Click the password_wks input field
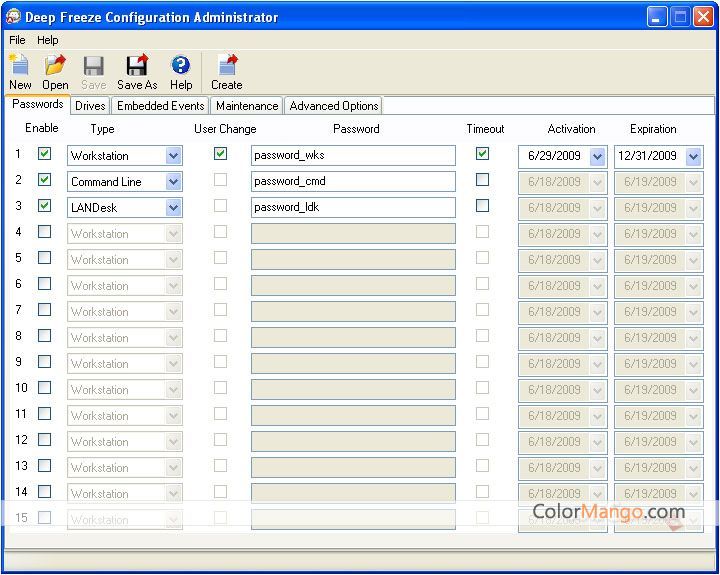This screenshot has width=720, height=575. pos(352,156)
